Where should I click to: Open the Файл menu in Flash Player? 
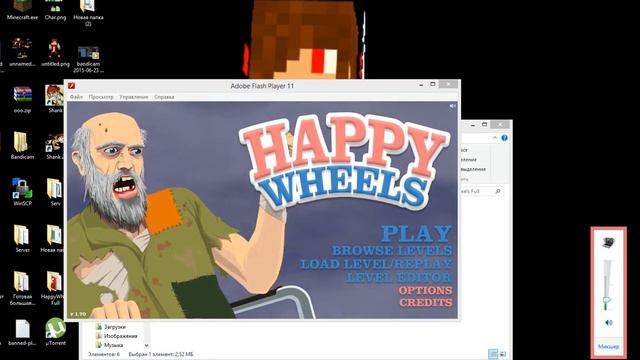(x=76, y=97)
